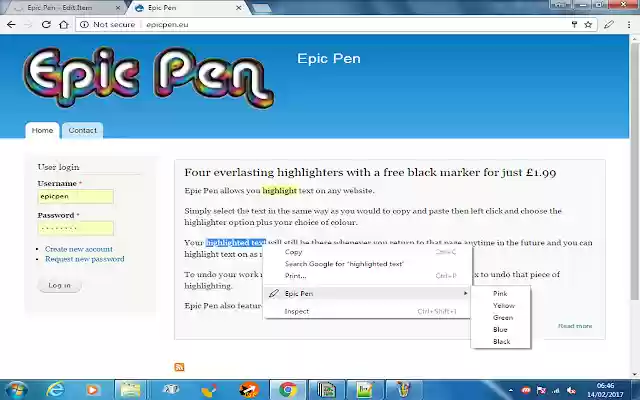Click the RSS feed icon

[x=179, y=367]
